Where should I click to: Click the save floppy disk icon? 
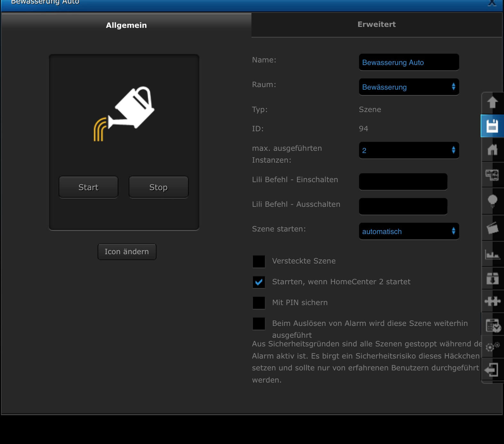[492, 126]
